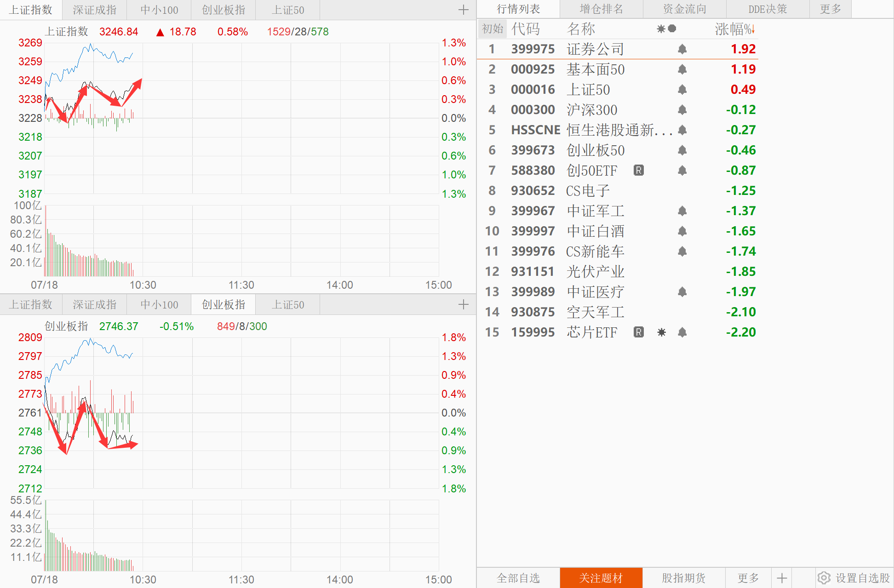Select the 关注题材 watchlist tab
Viewport: 894px width, 588px height.
[x=601, y=578]
